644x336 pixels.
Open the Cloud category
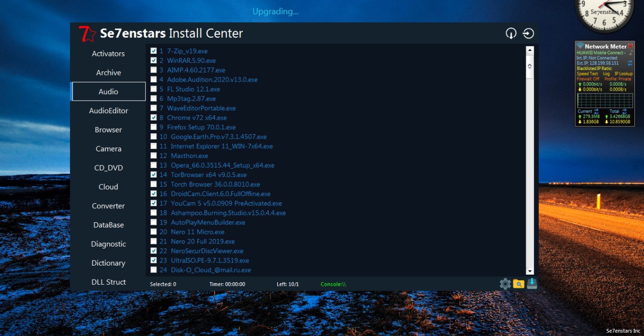point(108,187)
